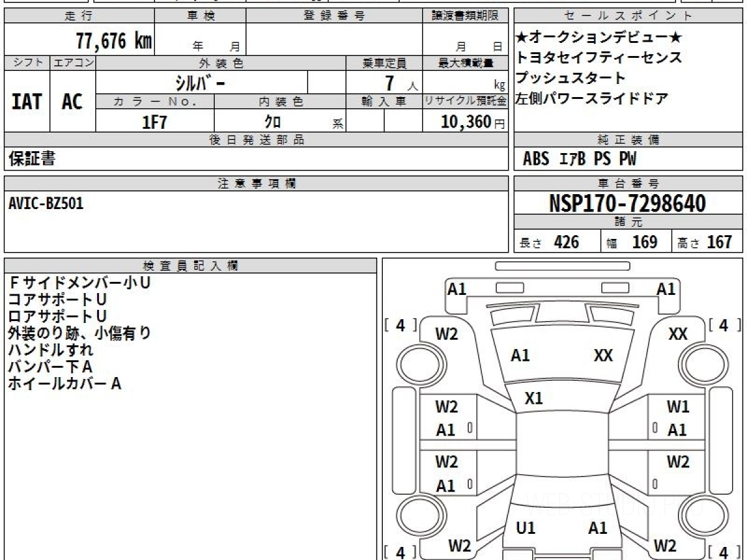Click the 譲渡書類期限 header
The width and height of the screenshot is (747, 560).
click(x=466, y=16)
